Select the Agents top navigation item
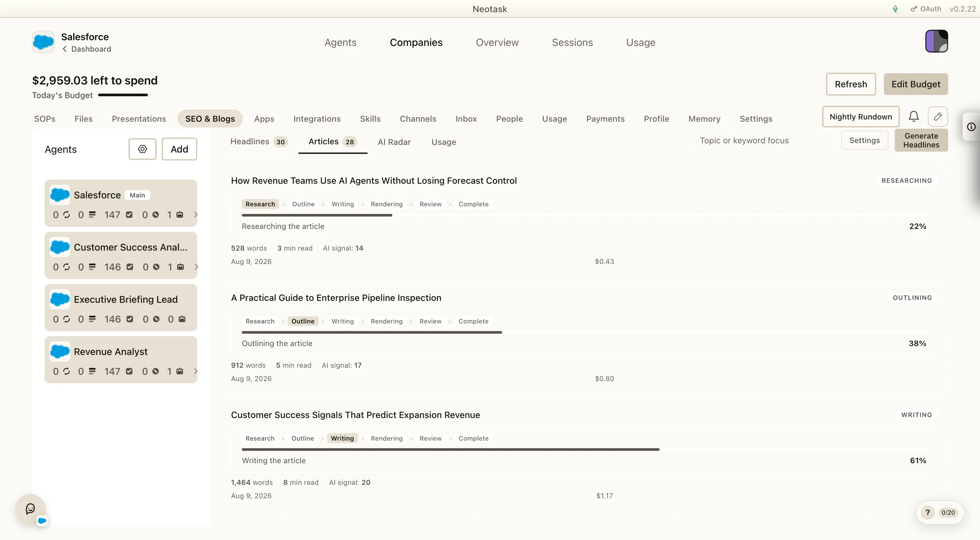Screen dimensions: 980x540 point(340,42)
